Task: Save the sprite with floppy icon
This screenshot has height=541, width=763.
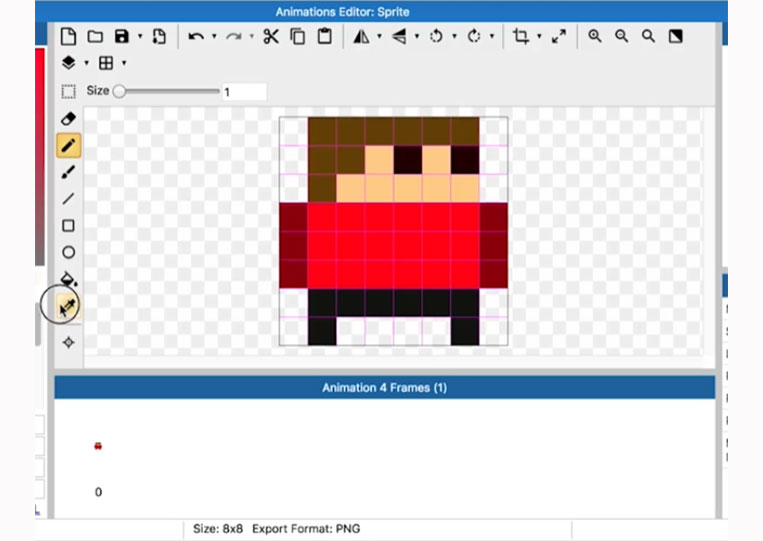Action: [122, 36]
